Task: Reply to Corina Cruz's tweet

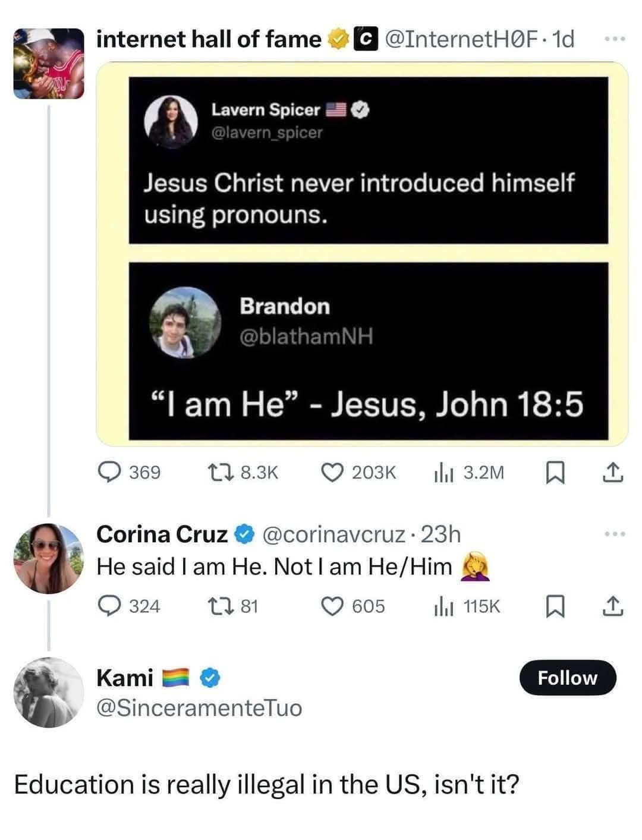Action: pos(110,606)
